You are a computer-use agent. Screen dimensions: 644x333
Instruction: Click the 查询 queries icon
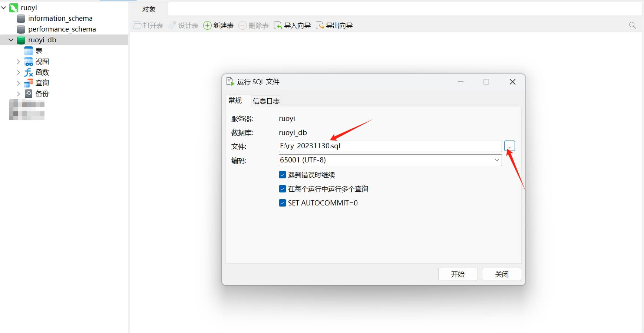coord(29,83)
